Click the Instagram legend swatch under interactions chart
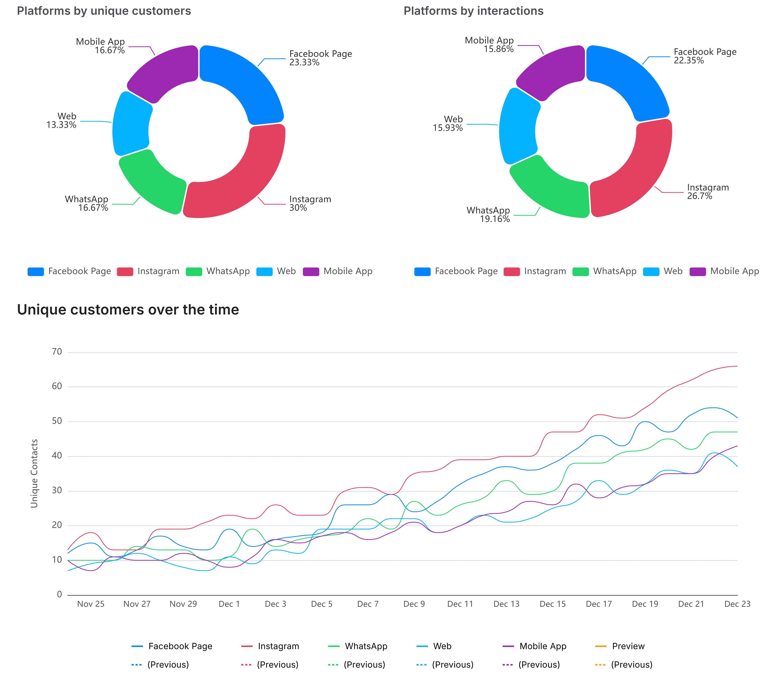The width and height of the screenshot is (784, 679). click(x=512, y=271)
